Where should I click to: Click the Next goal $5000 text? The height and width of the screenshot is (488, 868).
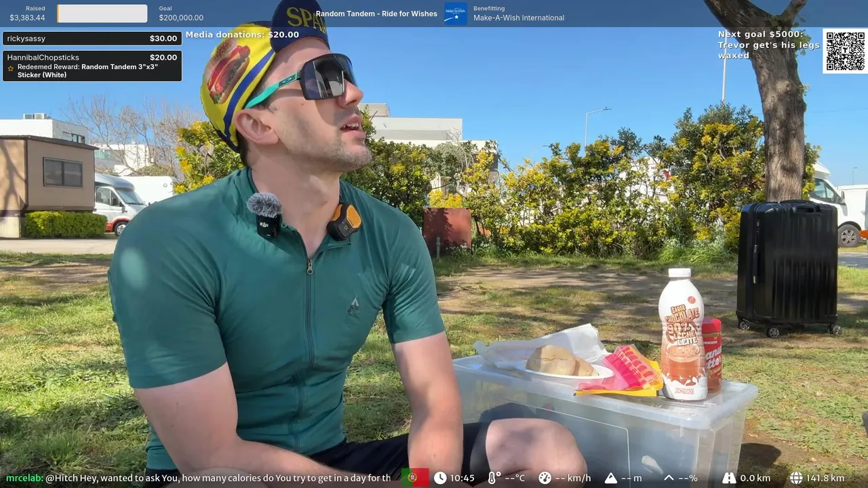[768, 45]
